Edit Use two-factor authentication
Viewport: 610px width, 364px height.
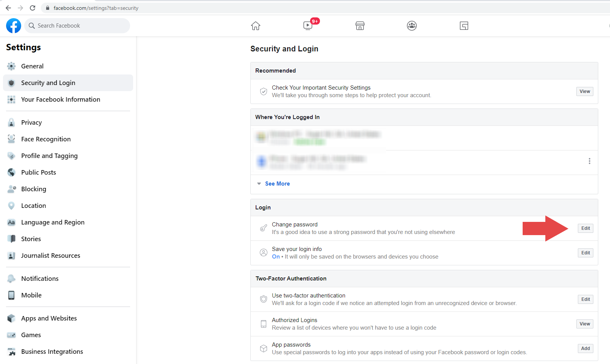click(x=585, y=299)
